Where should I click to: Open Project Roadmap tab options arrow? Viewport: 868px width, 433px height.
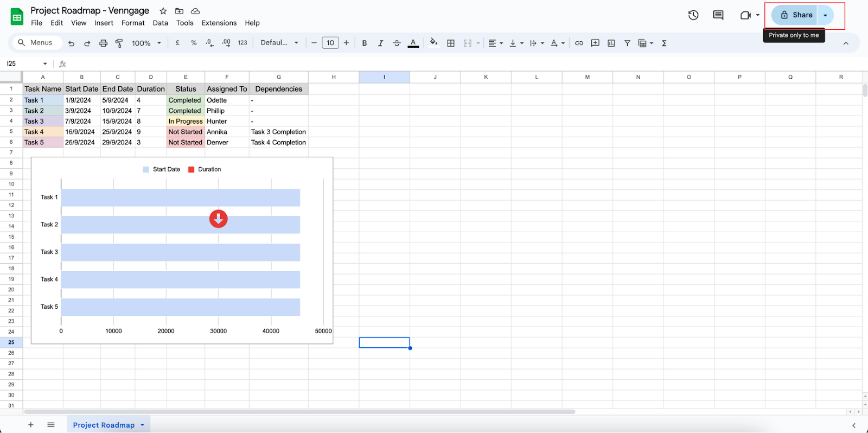(x=143, y=425)
